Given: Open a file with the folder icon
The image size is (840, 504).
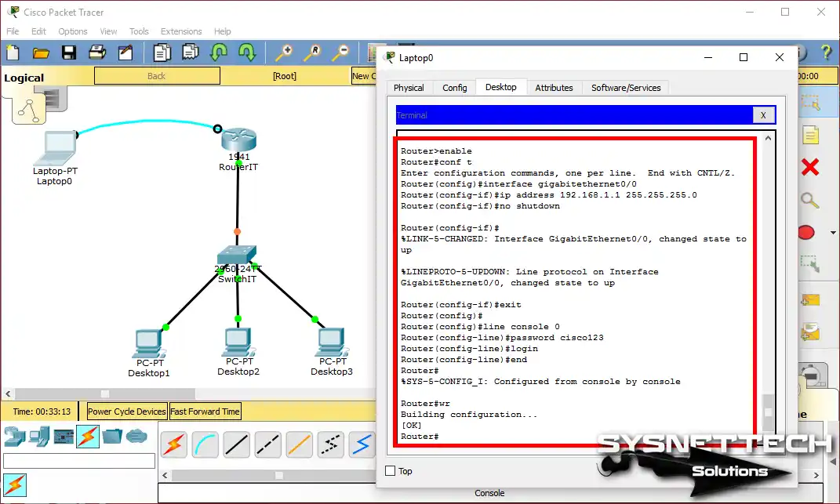Looking at the screenshot, I should pos(41,53).
